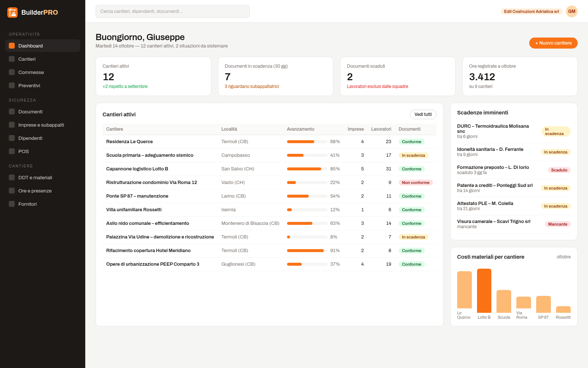The height and width of the screenshot is (368, 588).
Task: Click the Commesse sidebar icon
Action: [12, 72]
